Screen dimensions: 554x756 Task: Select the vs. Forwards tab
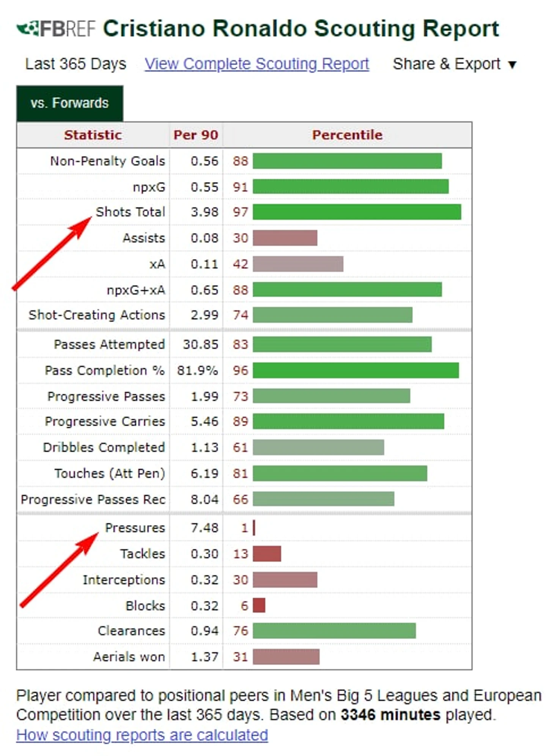pos(70,103)
